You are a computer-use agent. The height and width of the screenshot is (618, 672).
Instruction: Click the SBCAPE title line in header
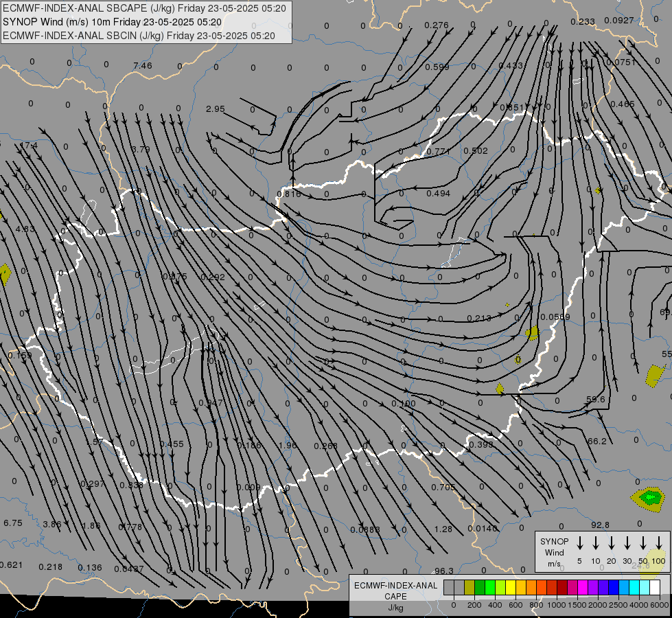144,8
